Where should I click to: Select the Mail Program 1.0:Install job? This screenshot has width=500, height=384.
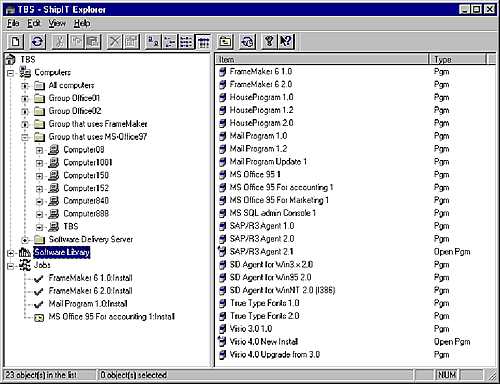[88, 304]
